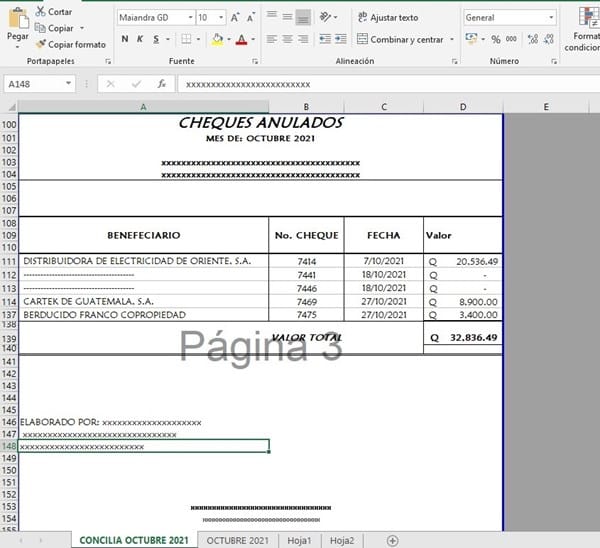Click the Copiar formato paintbrush icon
The image size is (600, 548).
point(40,44)
